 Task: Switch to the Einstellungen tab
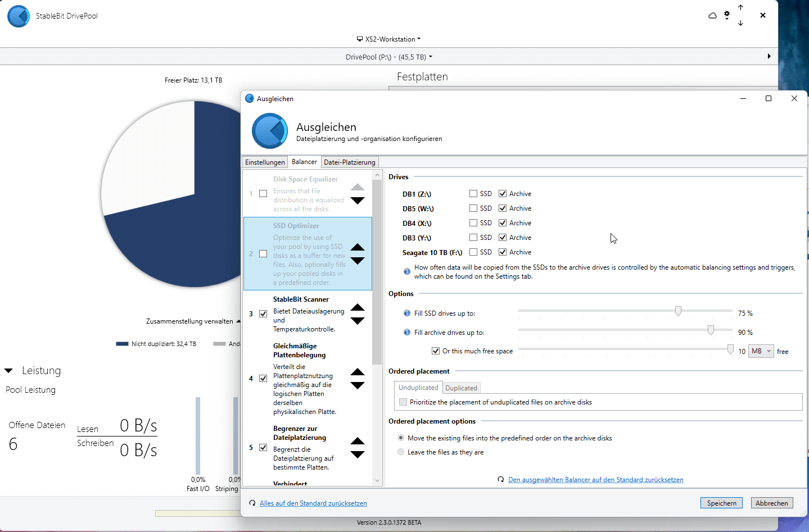265,162
